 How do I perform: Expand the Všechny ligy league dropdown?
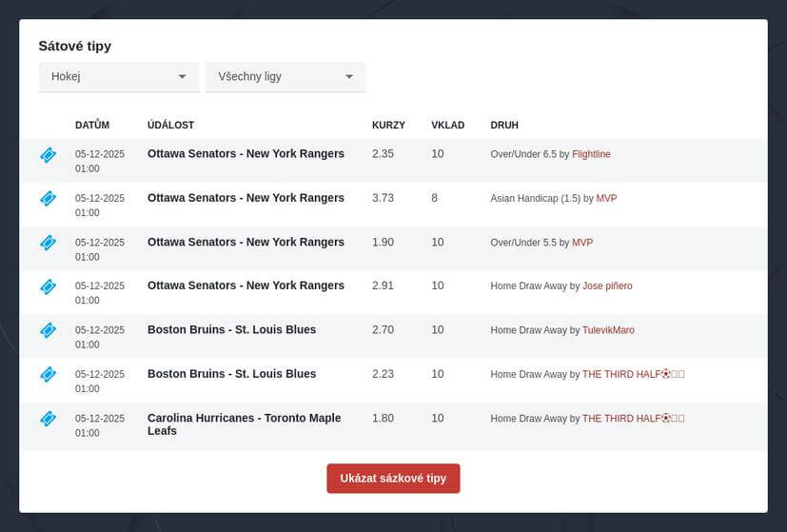[285, 76]
